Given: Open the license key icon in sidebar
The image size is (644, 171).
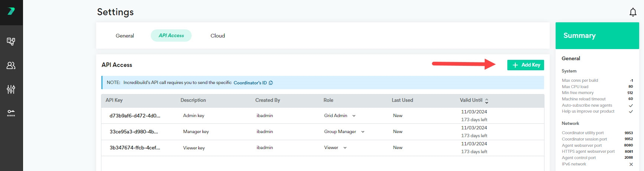Looking at the screenshot, I should point(11,113).
